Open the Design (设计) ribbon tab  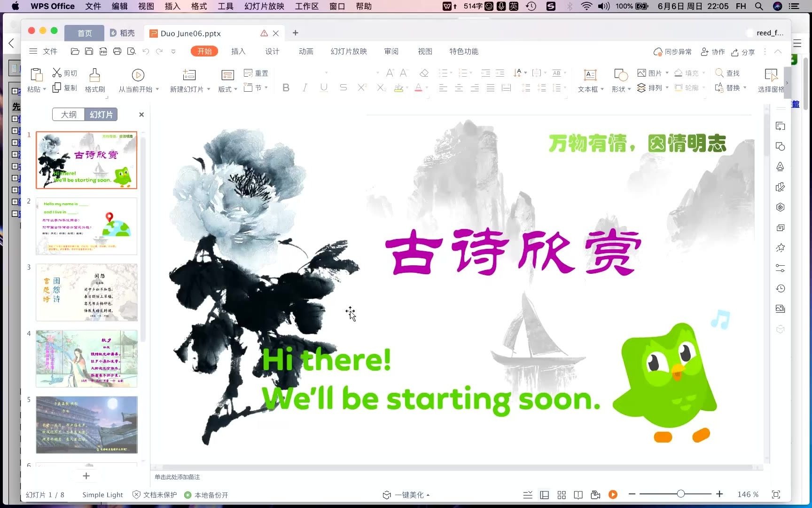coord(272,51)
